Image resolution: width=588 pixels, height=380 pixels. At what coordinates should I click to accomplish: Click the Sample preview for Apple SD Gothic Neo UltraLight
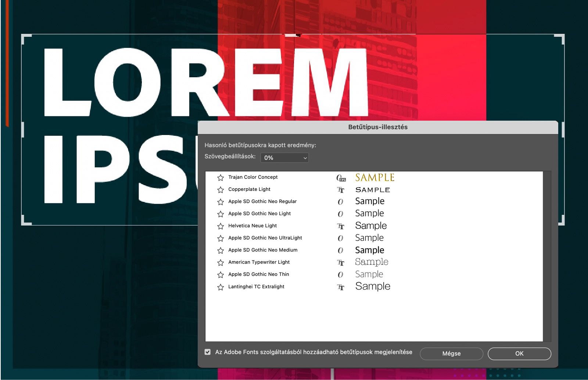[x=369, y=238]
